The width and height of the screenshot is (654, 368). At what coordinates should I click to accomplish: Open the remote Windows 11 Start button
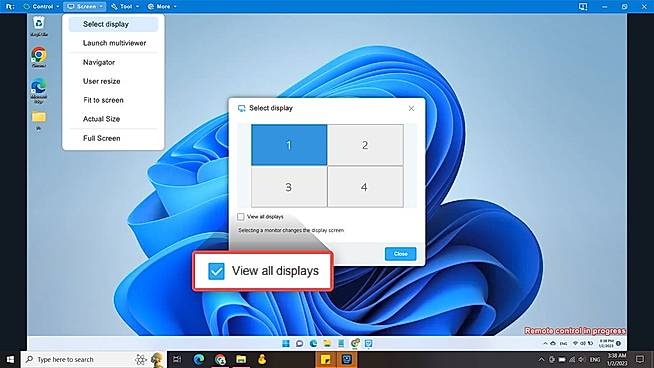pos(286,343)
